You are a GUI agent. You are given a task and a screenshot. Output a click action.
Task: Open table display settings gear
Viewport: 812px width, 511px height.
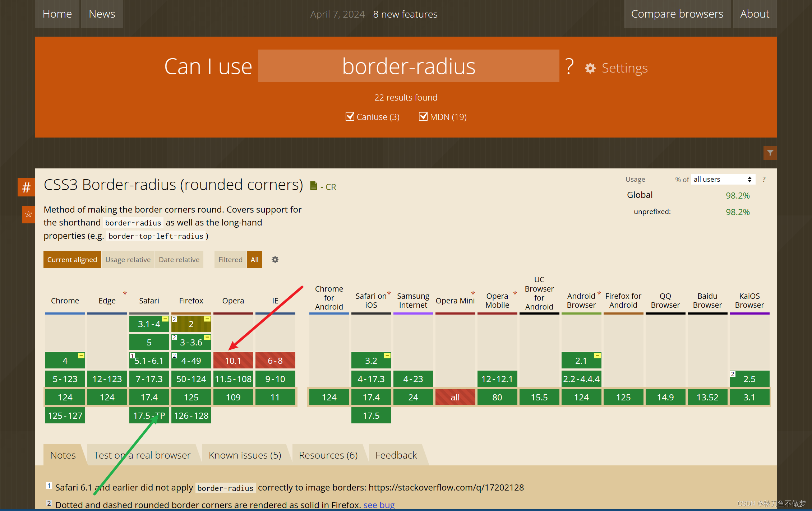(275, 260)
